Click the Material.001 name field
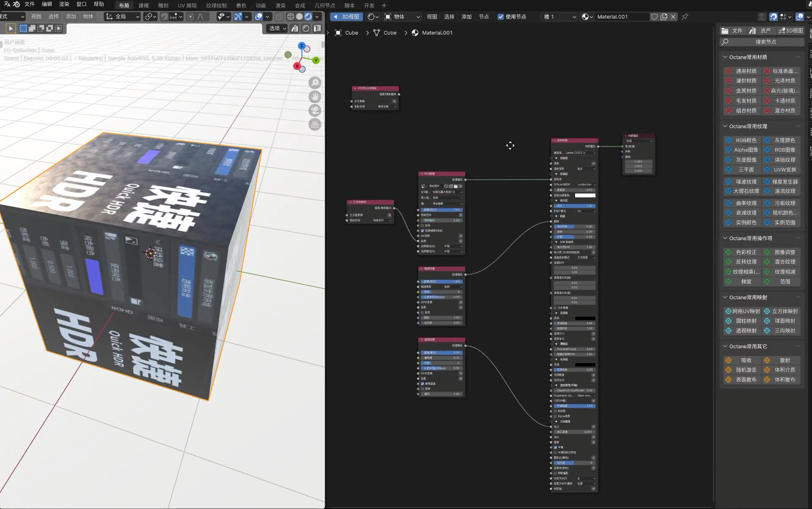The width and height of the screenshot is (812, 509). [622, 16]
